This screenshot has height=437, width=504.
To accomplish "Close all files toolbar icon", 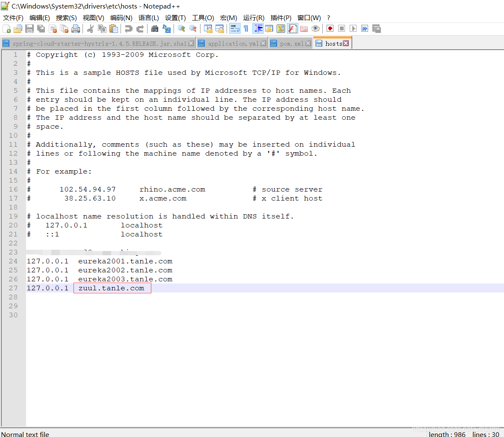I will click(x=64, y=29).
